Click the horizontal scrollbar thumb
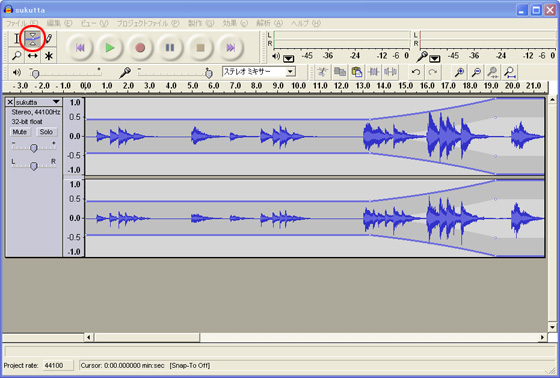 (147, 337)
